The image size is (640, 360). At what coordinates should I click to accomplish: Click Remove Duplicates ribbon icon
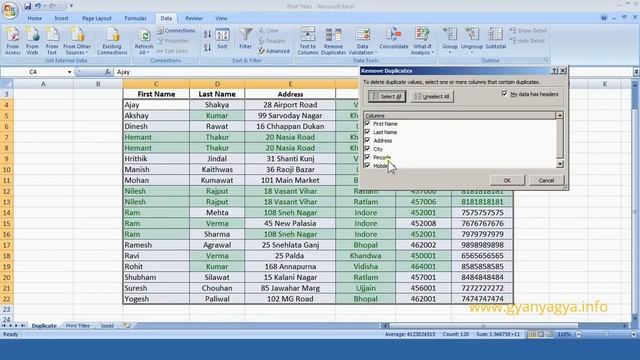coord(333,41)
